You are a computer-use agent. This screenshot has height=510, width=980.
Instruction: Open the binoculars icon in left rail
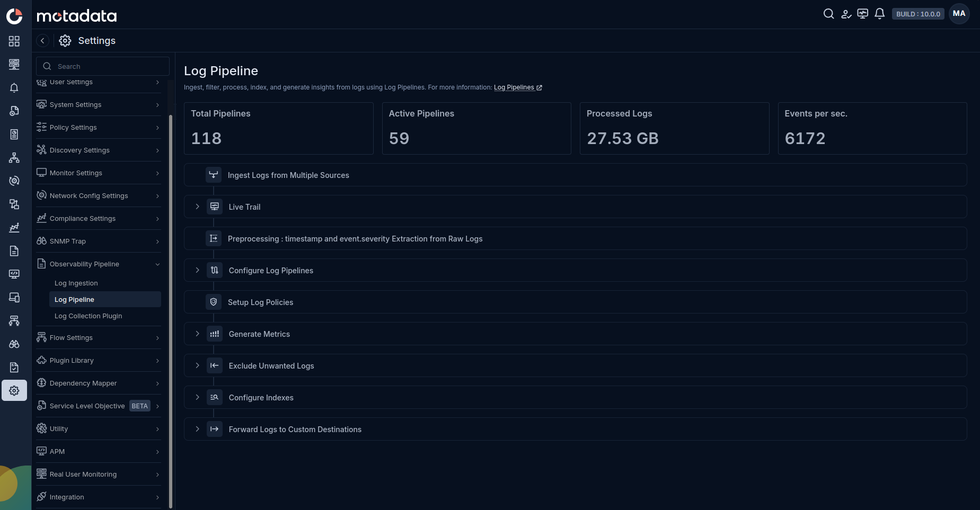(x=14, y=344)
